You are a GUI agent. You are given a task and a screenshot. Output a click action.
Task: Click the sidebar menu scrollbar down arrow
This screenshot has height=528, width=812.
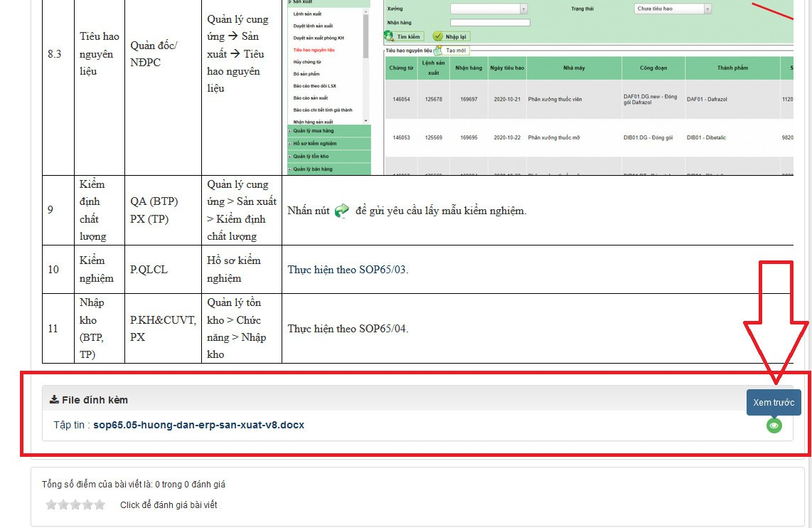366,121
